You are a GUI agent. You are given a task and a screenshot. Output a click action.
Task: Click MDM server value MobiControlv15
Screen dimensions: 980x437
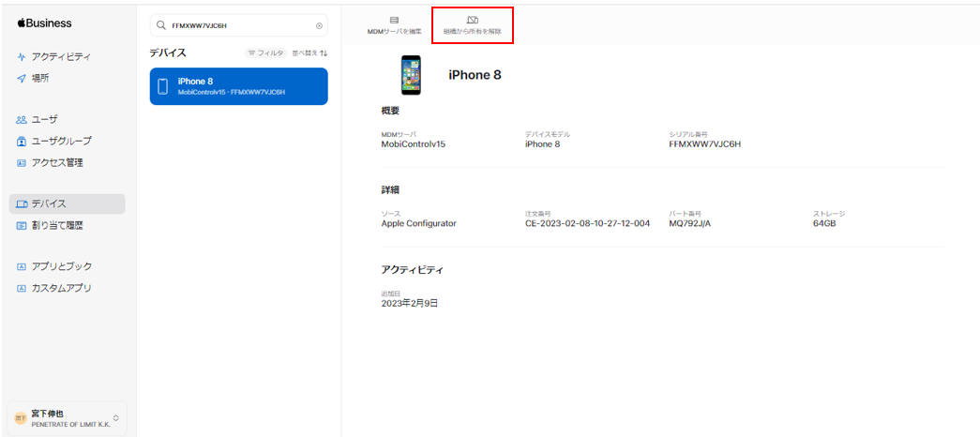click(414, 144)
